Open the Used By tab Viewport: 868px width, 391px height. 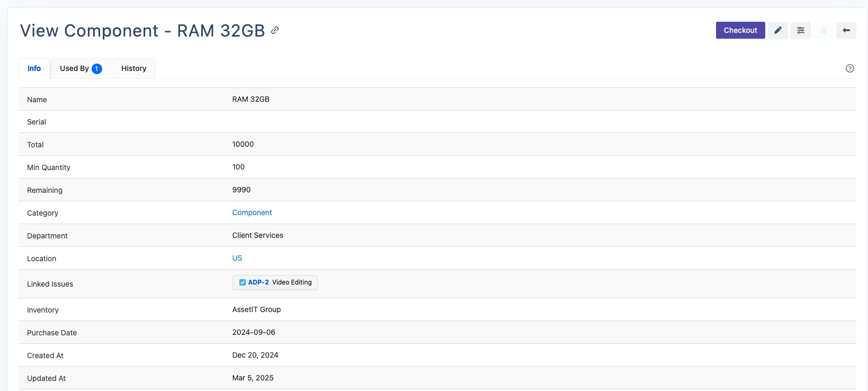pyautogui.click(x=74, y=68)
